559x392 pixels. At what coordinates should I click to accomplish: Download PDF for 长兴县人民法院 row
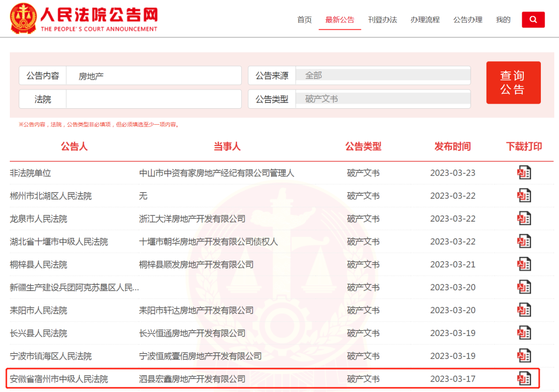pos(524,333)
